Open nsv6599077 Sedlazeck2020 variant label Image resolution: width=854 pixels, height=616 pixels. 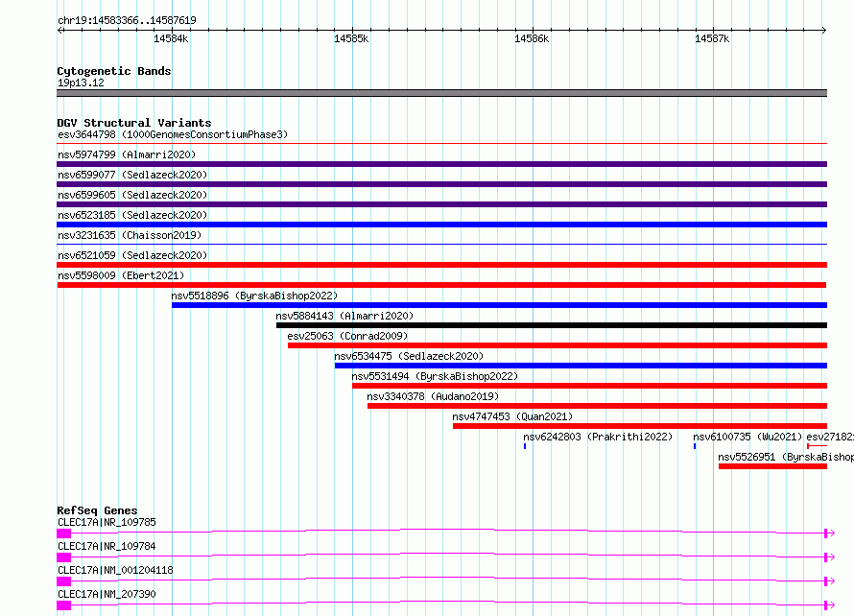(x=132, y=175)
